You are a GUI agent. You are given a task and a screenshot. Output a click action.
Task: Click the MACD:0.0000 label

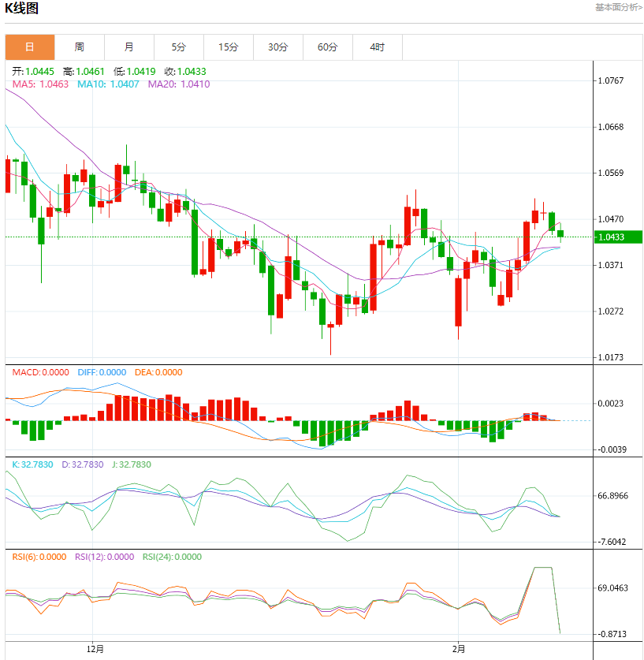tap(40, 372)
